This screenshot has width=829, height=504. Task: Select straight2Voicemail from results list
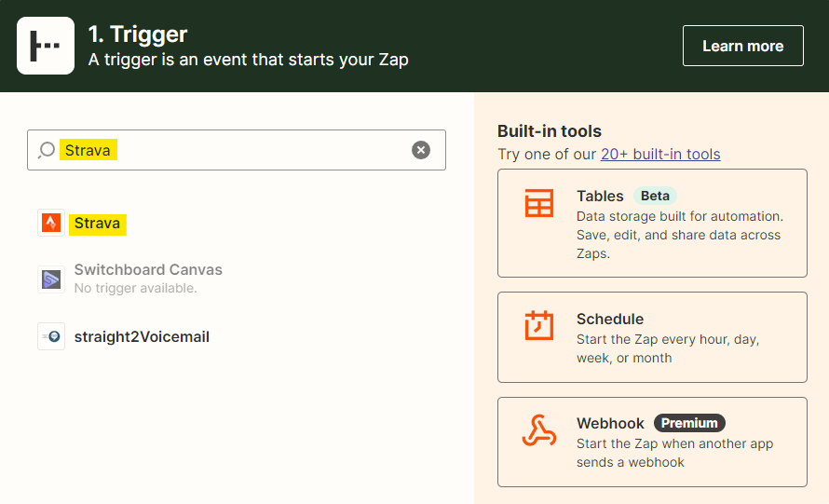click(x=142, y=337)
